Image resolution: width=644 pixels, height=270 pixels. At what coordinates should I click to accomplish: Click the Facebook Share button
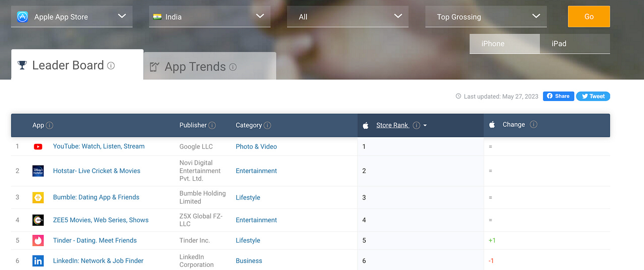pyautogui.click(x=558, y=96)
